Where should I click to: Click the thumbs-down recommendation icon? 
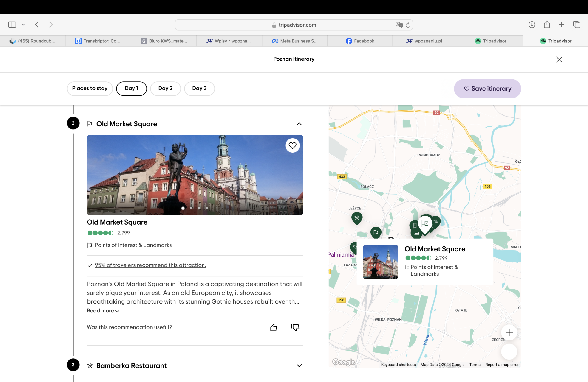[x=295, y=327]
